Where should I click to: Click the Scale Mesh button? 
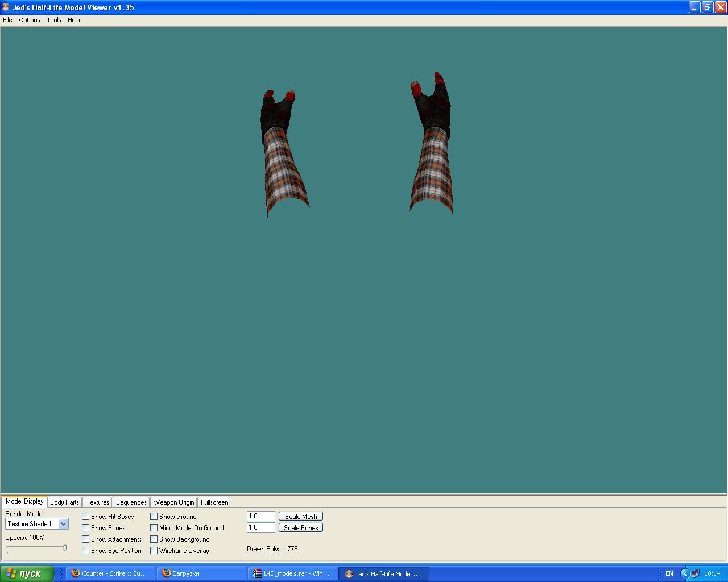(301, 517)
